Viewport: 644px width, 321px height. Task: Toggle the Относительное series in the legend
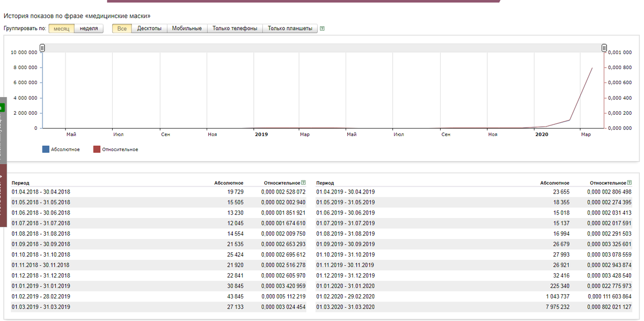(115, 150)
